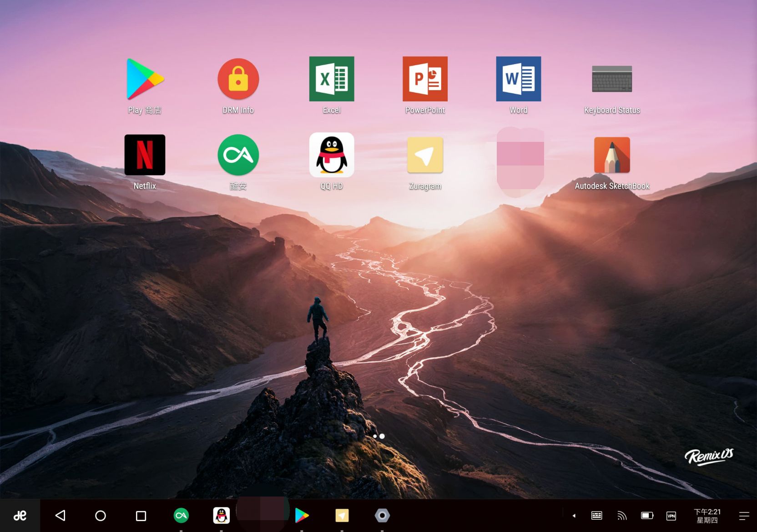The height and width of the screenshot is (532, 757).
Task: Launch Netflix from desktop
Action: click(145, 155)
